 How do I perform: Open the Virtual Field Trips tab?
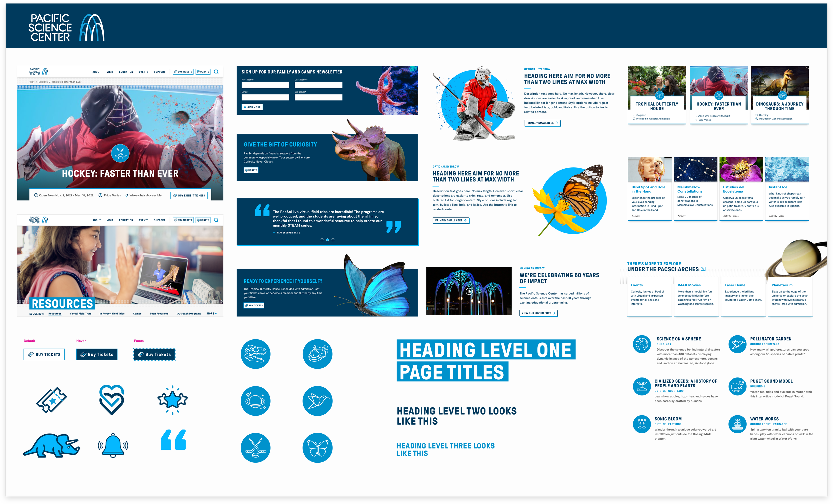(80, 314)
